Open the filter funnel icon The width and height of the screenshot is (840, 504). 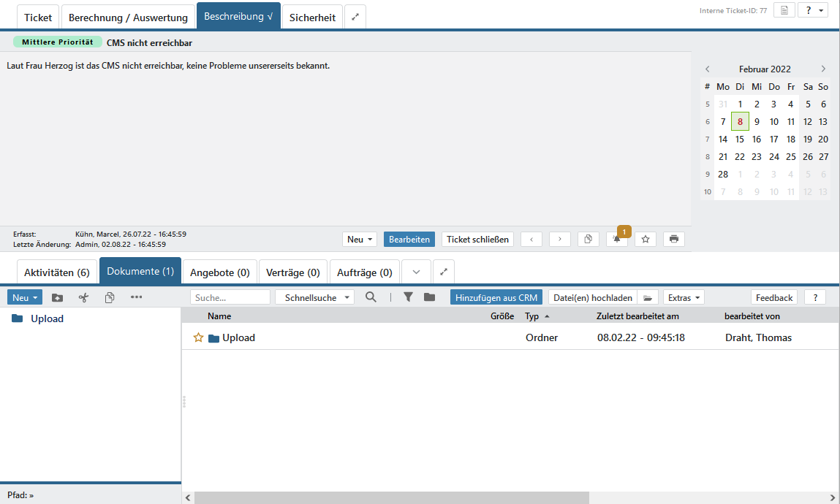coord(408,297)
